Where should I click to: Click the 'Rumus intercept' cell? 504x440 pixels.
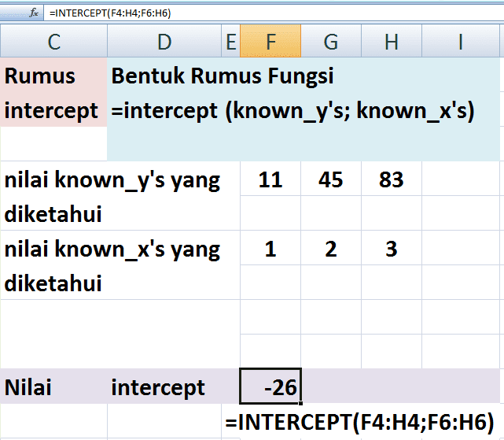(x=53, y=92)
